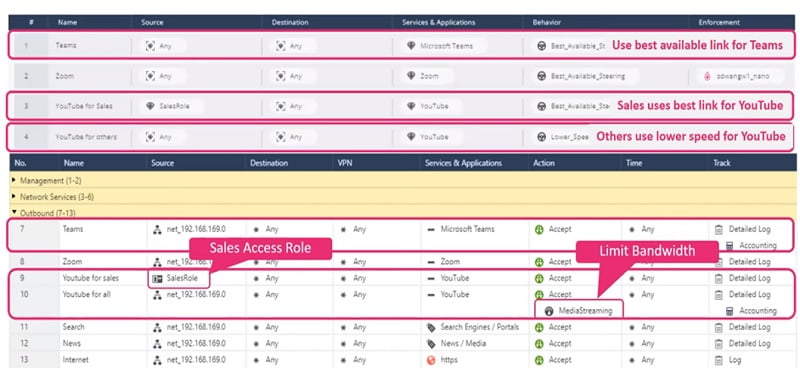800x368 pixels.
Task: Sort steering table by Name column header
Action: pos(67,22)
